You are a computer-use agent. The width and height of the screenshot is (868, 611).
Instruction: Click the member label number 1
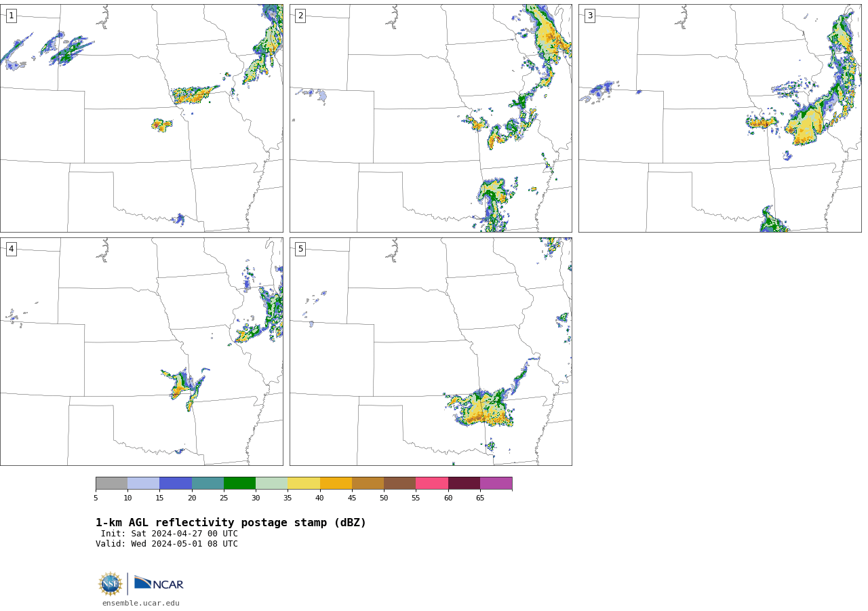point(12,16)
